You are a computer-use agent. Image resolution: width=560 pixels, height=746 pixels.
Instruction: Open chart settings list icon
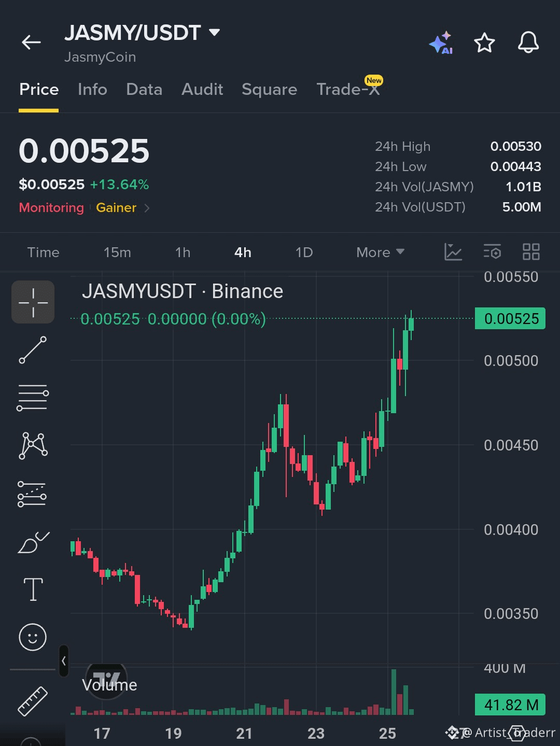click(x=492, y=252)
